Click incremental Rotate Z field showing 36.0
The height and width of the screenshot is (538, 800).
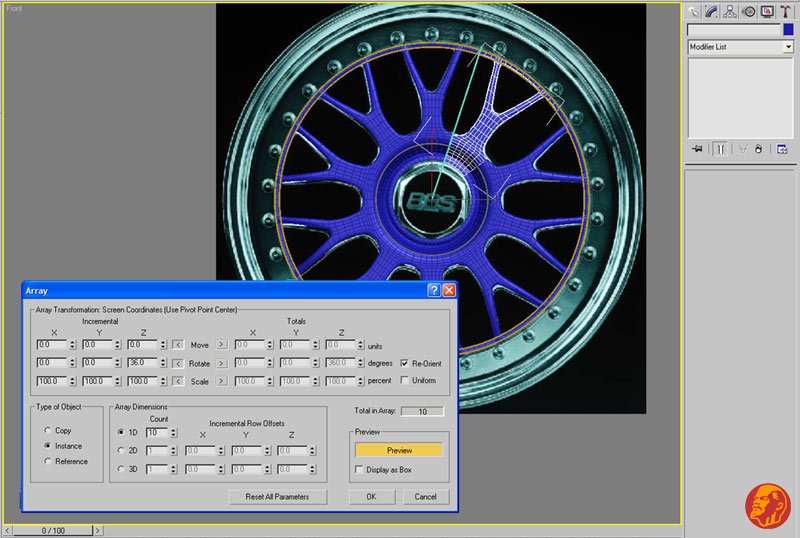click(143, 363)
